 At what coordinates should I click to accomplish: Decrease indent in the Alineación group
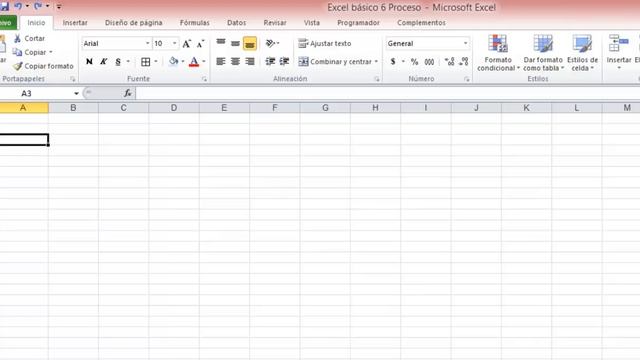click(270, 61)
